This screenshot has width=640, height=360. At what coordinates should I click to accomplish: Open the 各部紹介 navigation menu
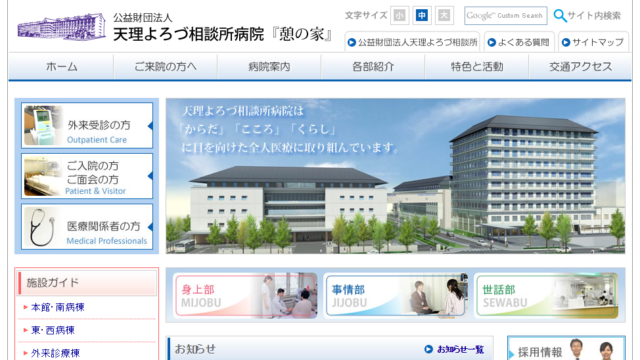[x=373, y=67]
